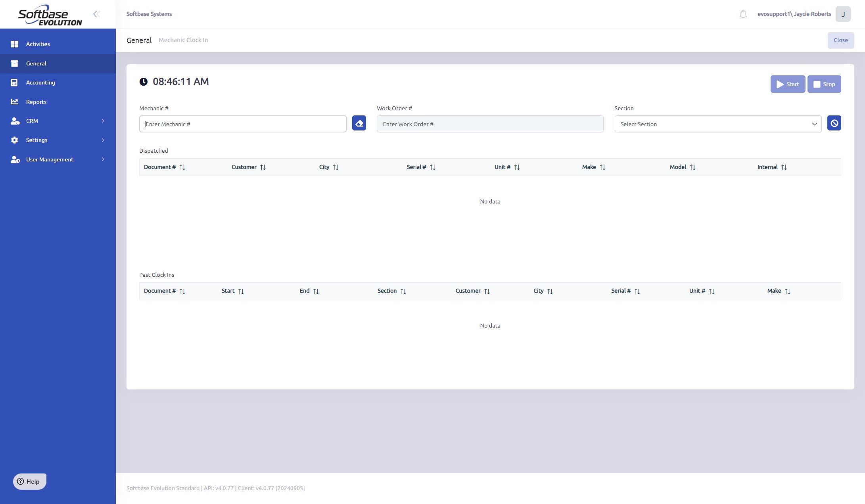This screenshot has width=865, height=504.
Task: Click the user avatar J icon
Action: click(x=842, y=14)
